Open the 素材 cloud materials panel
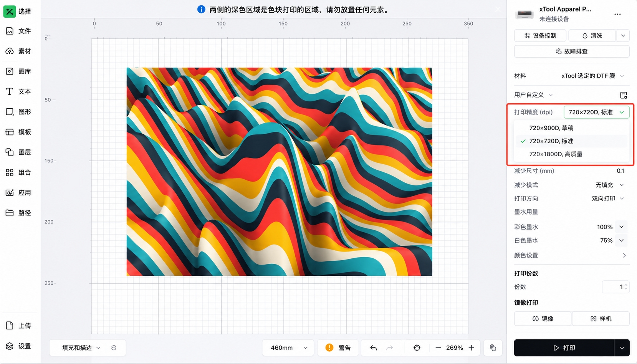Image resolution: width=637 pixels, height=364 pixels. 18,51
